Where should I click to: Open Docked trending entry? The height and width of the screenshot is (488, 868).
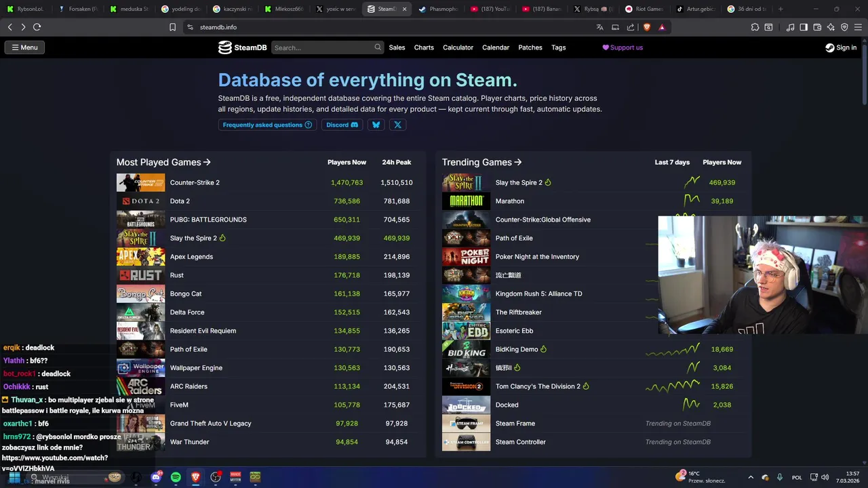click(507, 405)
